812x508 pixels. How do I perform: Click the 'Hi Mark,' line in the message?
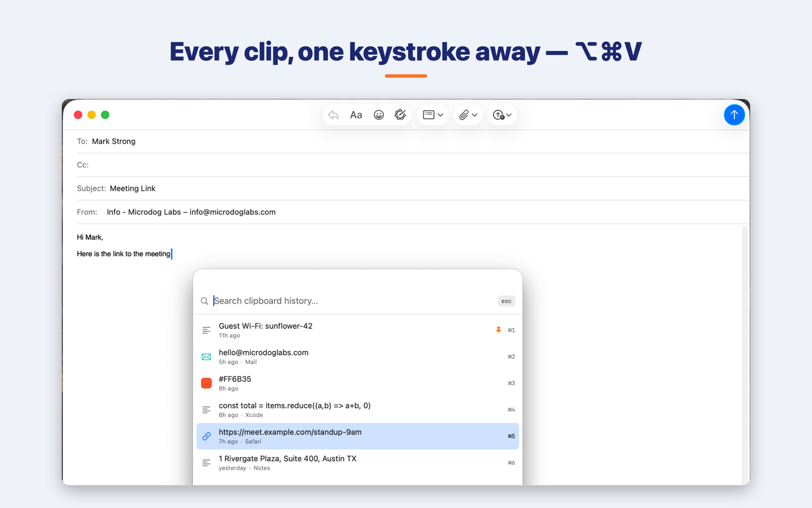pyautogui.click(x=90, y=237)
